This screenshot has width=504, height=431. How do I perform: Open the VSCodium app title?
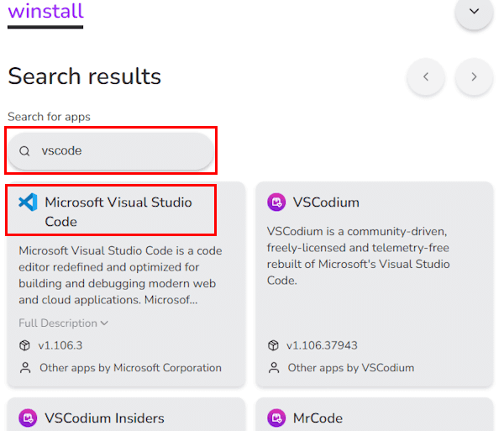click(x=326, y=202)
